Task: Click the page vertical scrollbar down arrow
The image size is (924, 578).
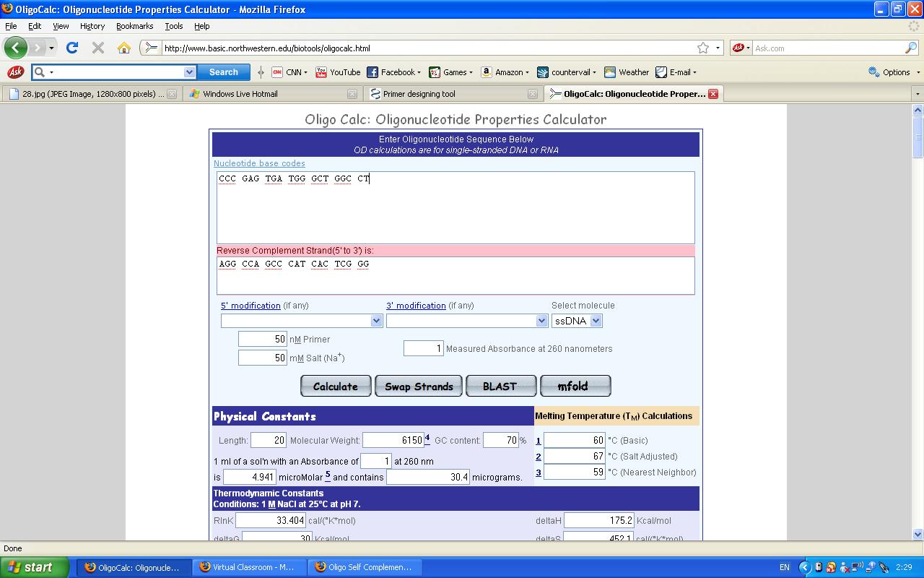Action: click(918, 534)
